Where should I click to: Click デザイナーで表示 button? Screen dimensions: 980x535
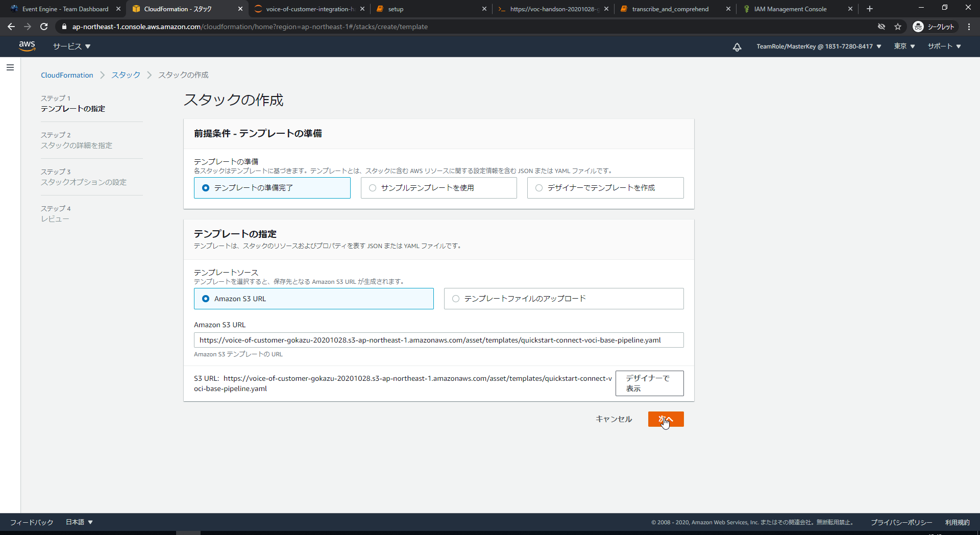pos(649,383)
